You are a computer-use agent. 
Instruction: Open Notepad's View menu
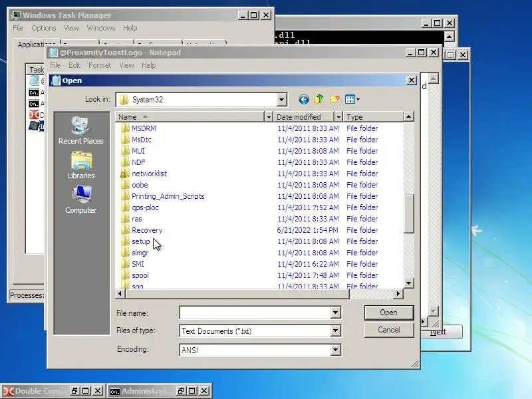point(126,65)
